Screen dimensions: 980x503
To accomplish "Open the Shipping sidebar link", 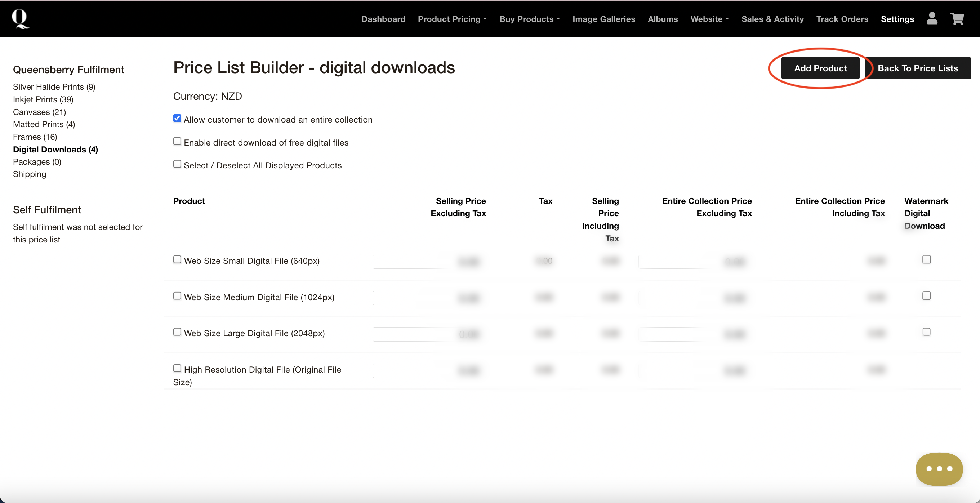I will (29, 174).
